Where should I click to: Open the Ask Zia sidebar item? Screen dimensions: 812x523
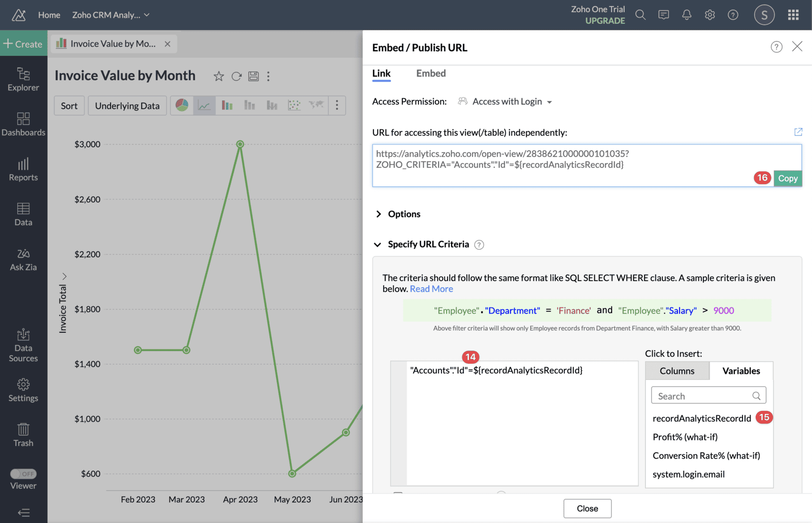[23, 259]
